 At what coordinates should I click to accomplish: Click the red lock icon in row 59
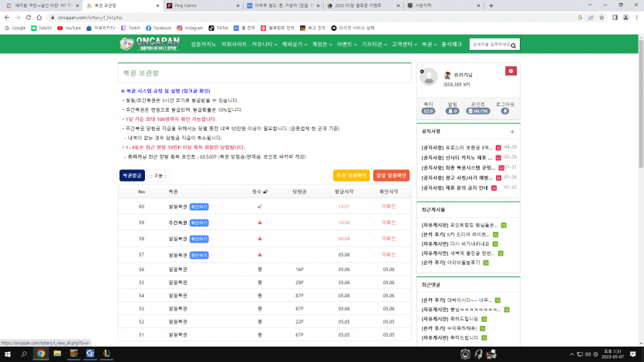click(260, 223)
